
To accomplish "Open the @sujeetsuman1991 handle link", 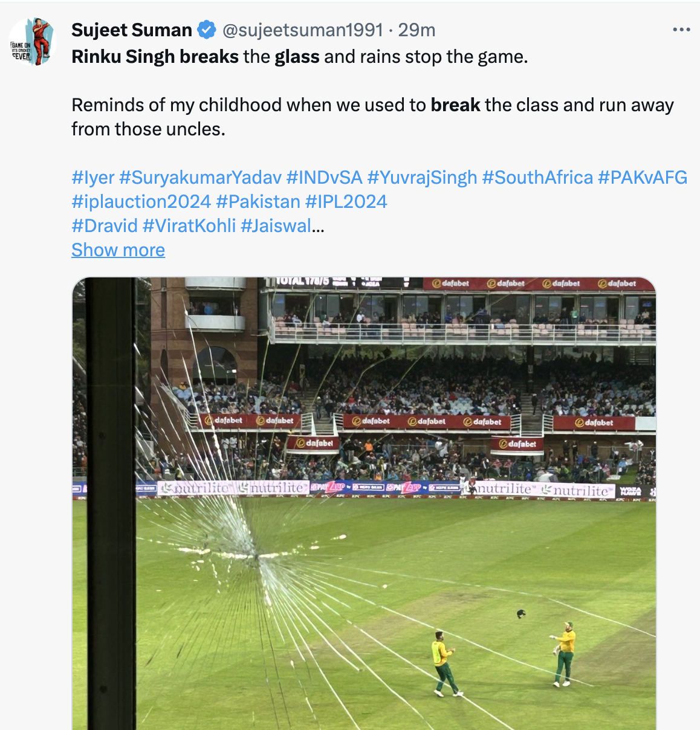I will coord(302,30).
